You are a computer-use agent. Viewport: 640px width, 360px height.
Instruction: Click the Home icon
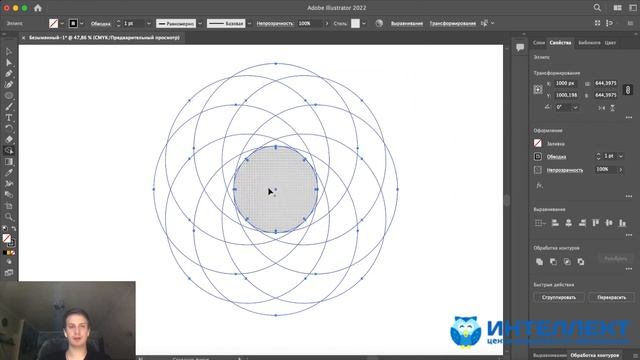(x=38, y=8)
